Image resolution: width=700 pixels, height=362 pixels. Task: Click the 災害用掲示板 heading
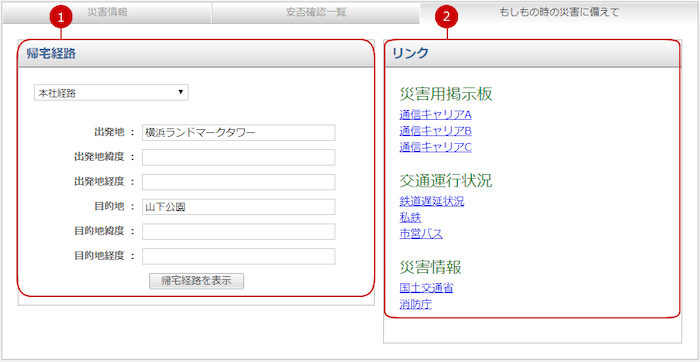[x=446, y=94]
